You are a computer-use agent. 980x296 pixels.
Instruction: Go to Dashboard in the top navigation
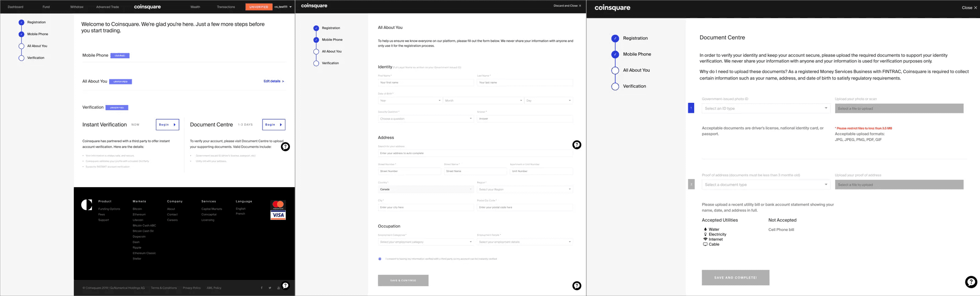15,7
